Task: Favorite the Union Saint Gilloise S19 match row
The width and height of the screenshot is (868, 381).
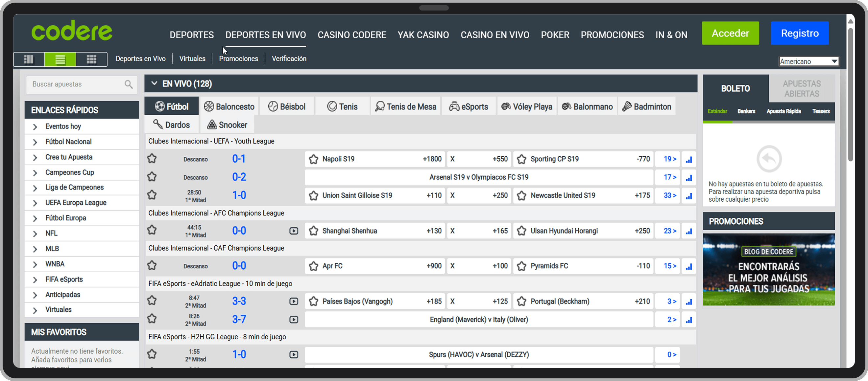Action: tap(152, 195)
